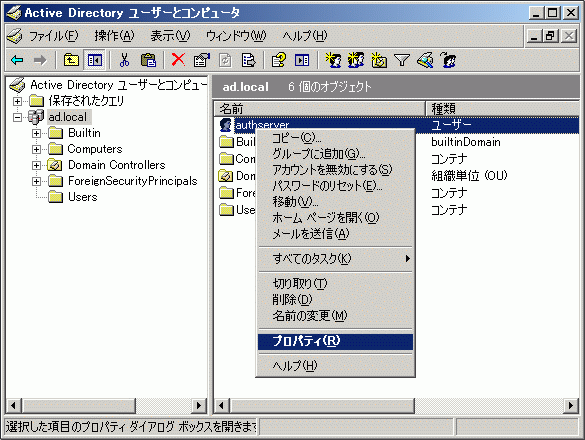Choose メールを送信(A) in context menu
585x440 pixels.
[335, 234]
